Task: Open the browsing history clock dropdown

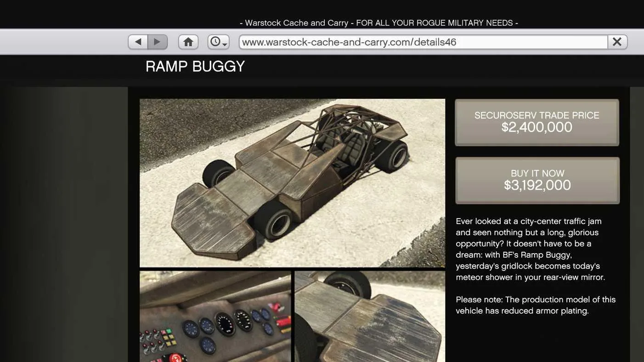Action: coord(218,42)
